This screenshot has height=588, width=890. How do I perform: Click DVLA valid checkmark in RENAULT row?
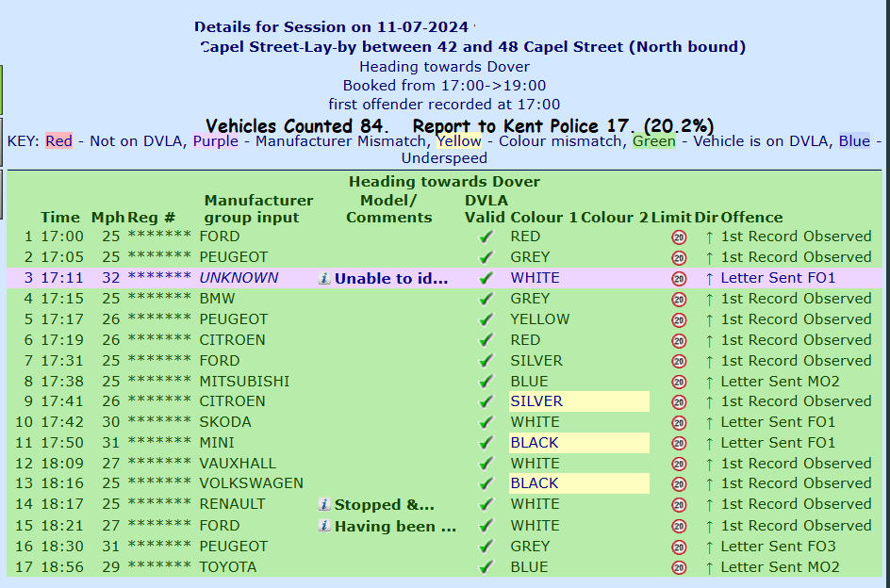(x=486, y=504)
